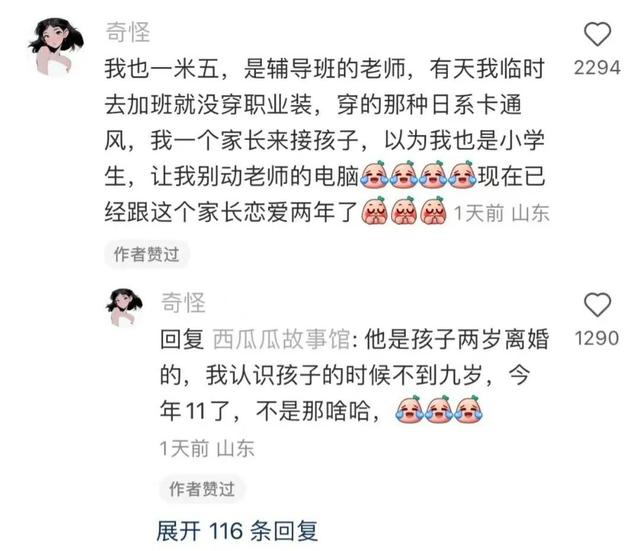Tap shy emoji after 恋爱两年了
This screenshot has width=640, height=551.
(374, 211)
